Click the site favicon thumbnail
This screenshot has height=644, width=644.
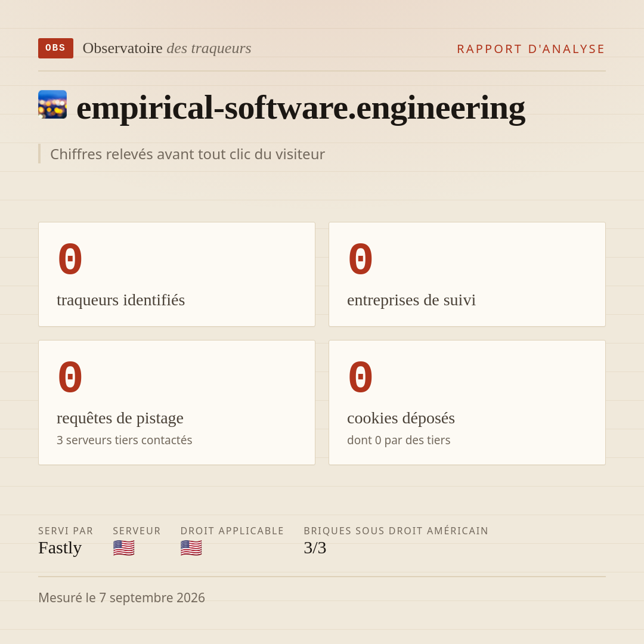pos(52,104)
